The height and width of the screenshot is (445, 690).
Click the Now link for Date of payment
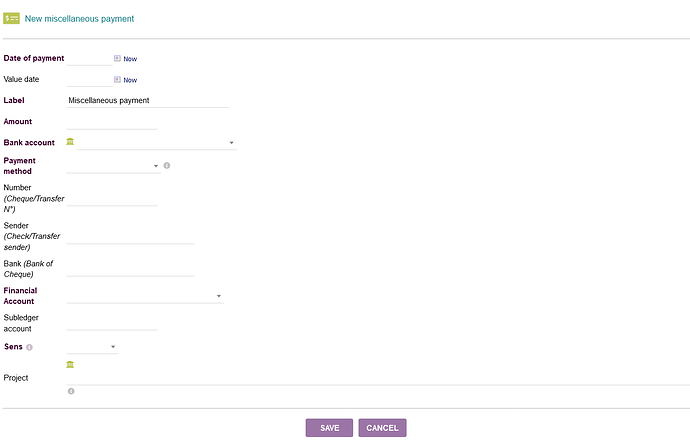point(130,59)
